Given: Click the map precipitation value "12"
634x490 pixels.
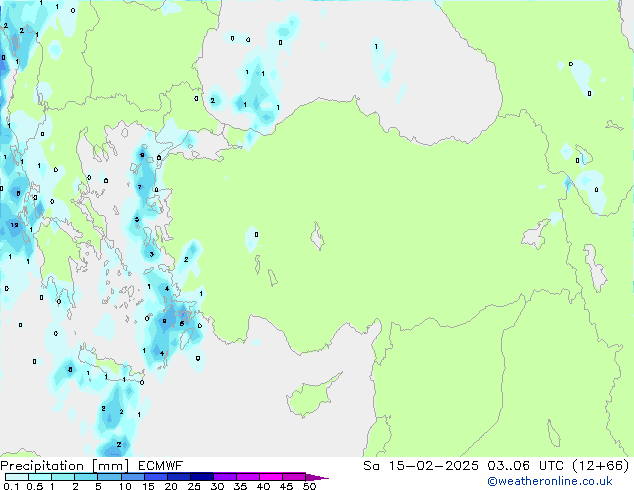Looking at the screenshot, I should tap(15, 225).
